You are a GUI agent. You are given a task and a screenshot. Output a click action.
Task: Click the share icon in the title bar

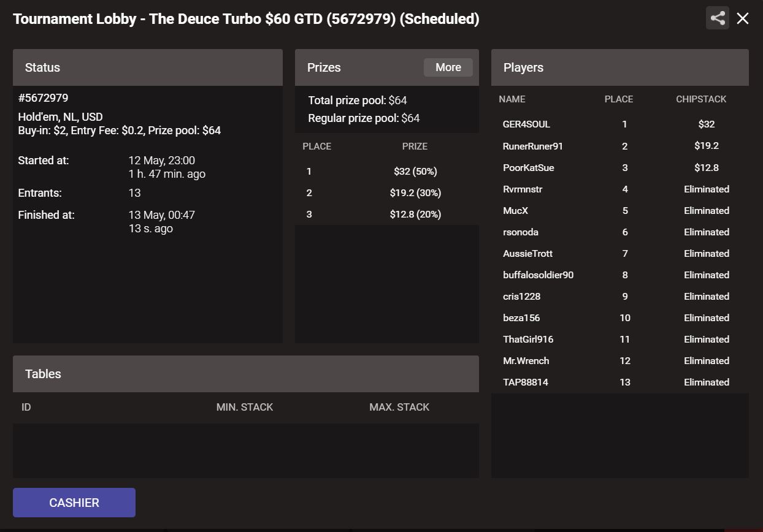tap(718, 18)
